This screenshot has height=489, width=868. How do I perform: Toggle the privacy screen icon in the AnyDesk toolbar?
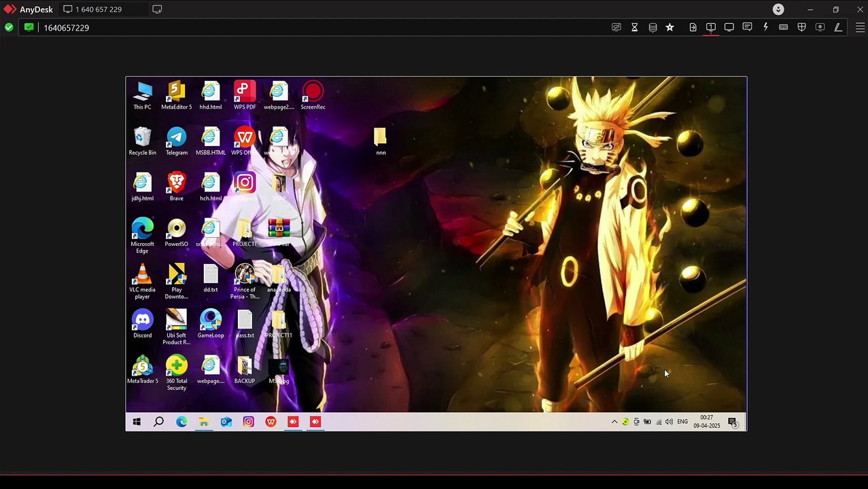tap(617, 27)
